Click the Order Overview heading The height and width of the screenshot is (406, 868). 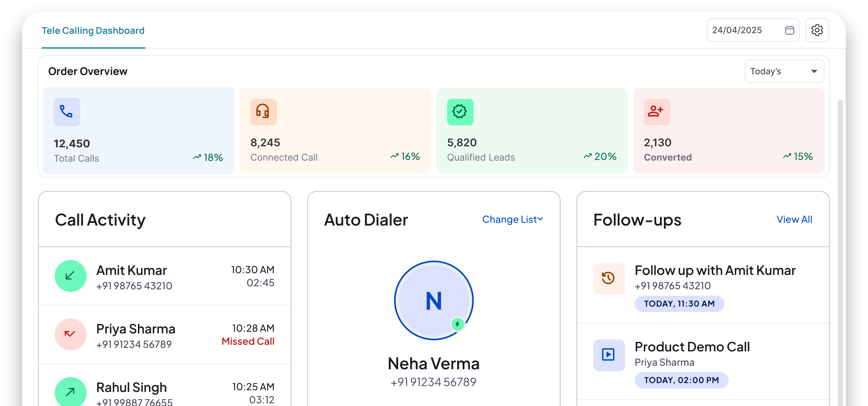[x=88, y=71]
